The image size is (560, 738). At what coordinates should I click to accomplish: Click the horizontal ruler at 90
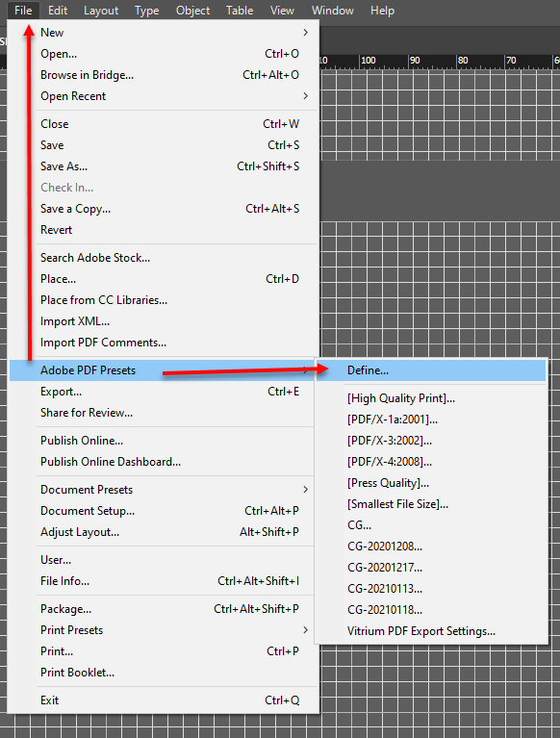[x=415, y=61]
